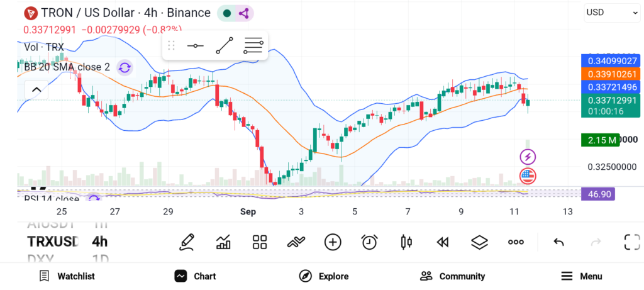Click the 0.33721496 lower band price label

610,87
